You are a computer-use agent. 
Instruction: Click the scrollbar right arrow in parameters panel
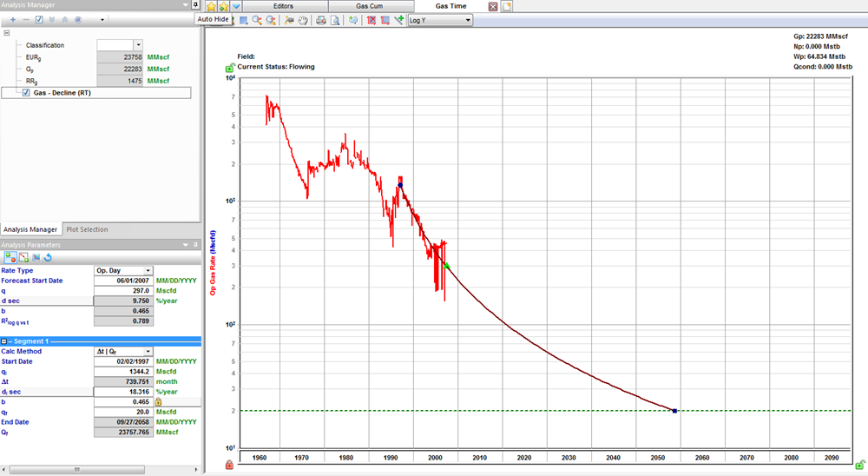pos(196,469)
